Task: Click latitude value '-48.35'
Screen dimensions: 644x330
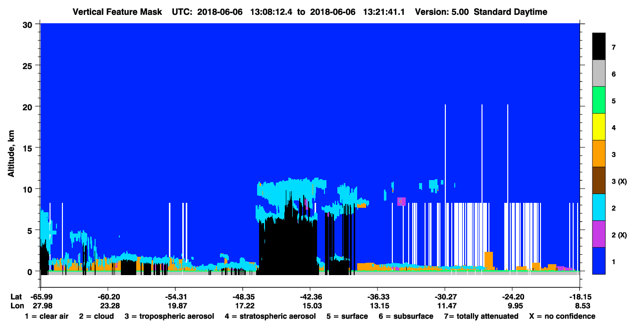Action: click(x=243, y=297)
